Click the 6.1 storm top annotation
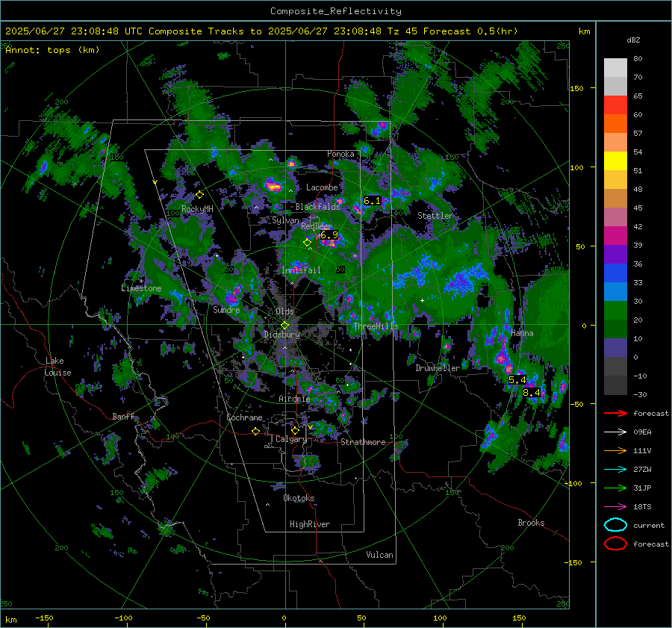This screenshot has height=628, width=672. coord(372,201)
